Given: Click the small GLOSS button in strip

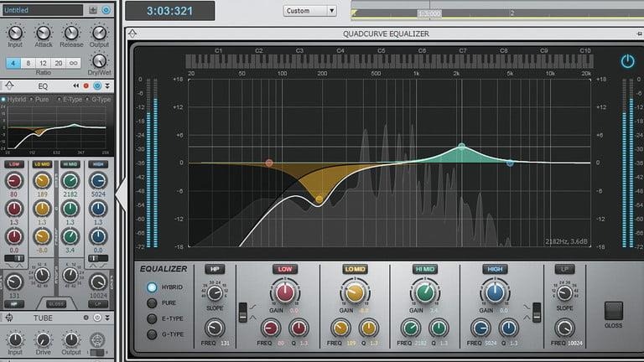Looking at the screenshot, I should (x=56, y=304).
